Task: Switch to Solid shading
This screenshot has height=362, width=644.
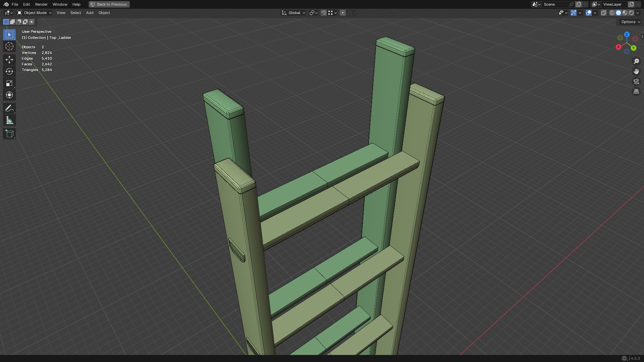Action: (619, 13)
